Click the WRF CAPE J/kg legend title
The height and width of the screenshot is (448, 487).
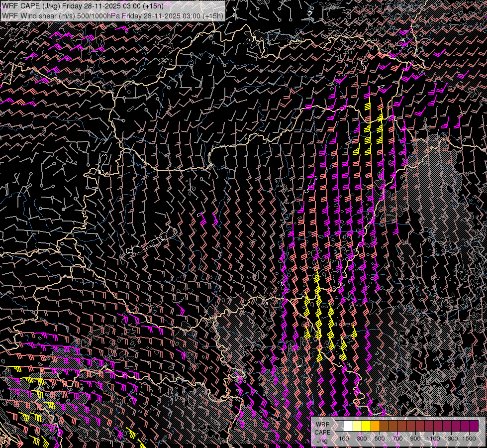pos(323,432)
